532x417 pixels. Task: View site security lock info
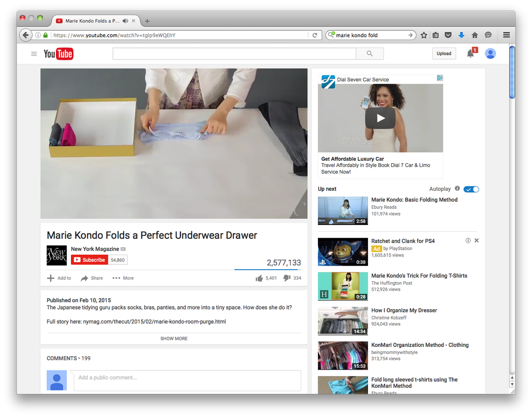(x=45, y=35)
